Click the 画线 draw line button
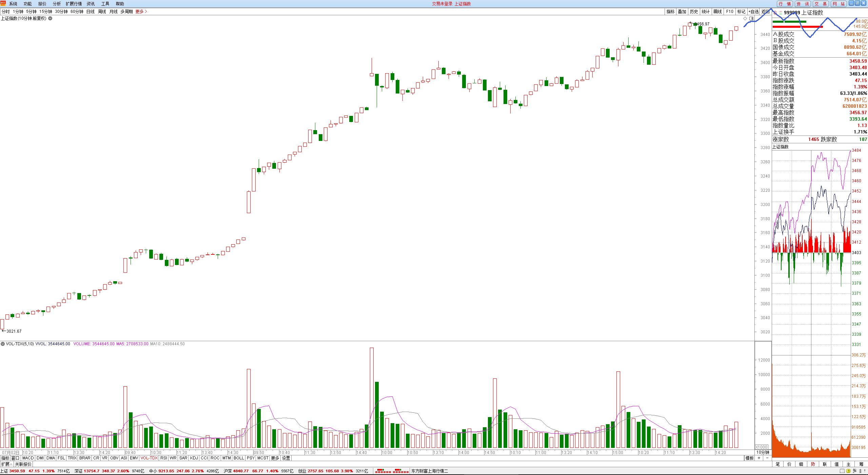The width and height of the screenshot is (868, 475). pos(717,12)
